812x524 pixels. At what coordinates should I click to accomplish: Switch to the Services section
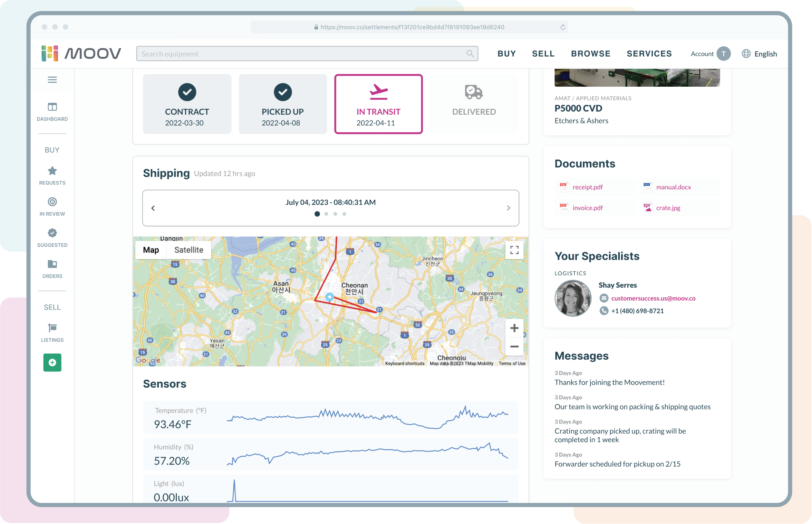coord(649,54)
